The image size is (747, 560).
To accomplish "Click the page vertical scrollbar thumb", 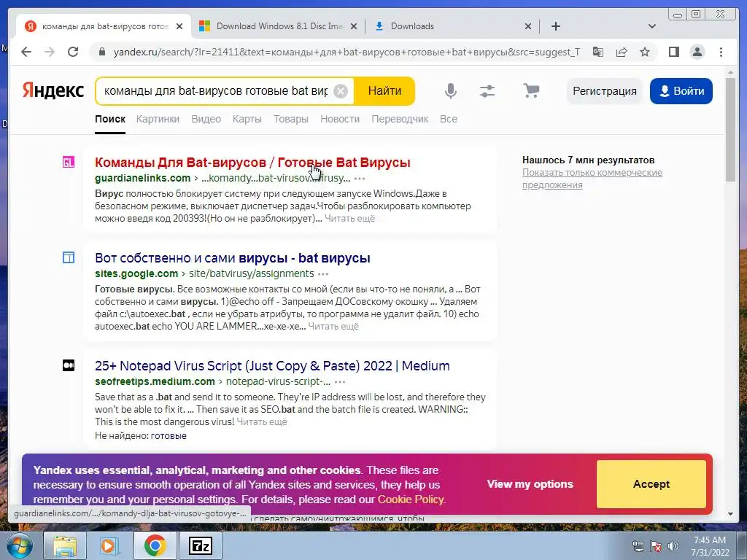I will (730, 129).
